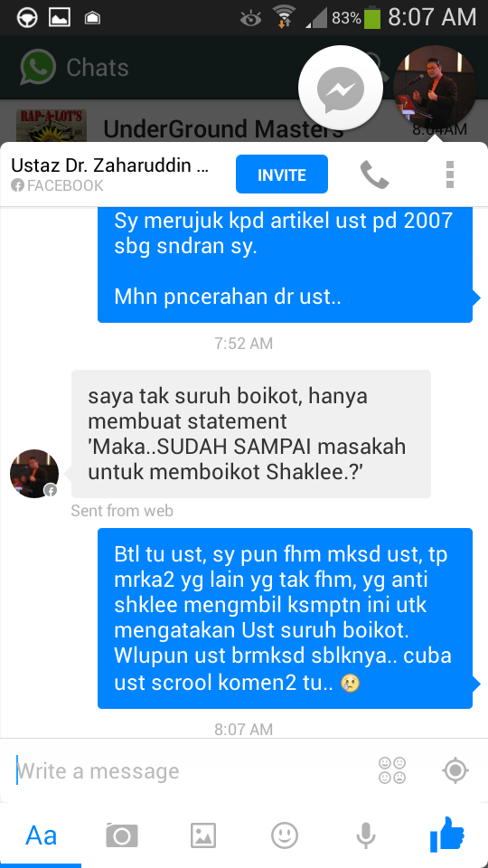Screen dimensions: 488x868
Task: Tap the sender's small avatar beside the grey message
Action: coord(34,473)
